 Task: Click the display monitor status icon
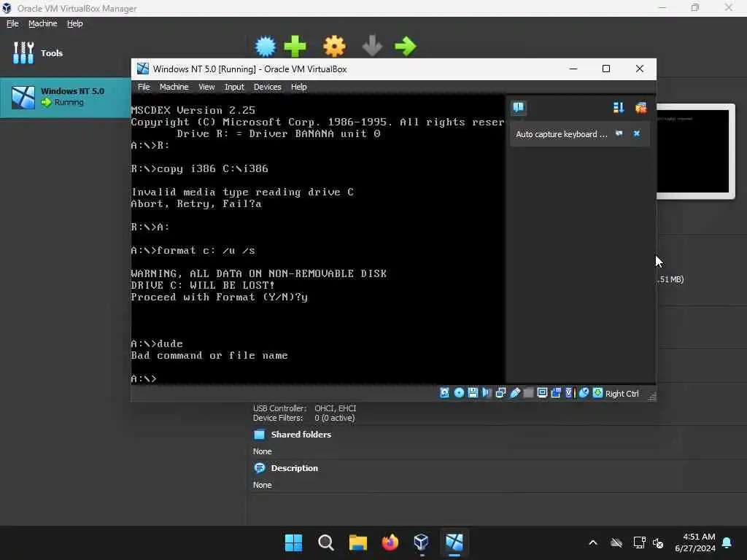pos(542,393)
